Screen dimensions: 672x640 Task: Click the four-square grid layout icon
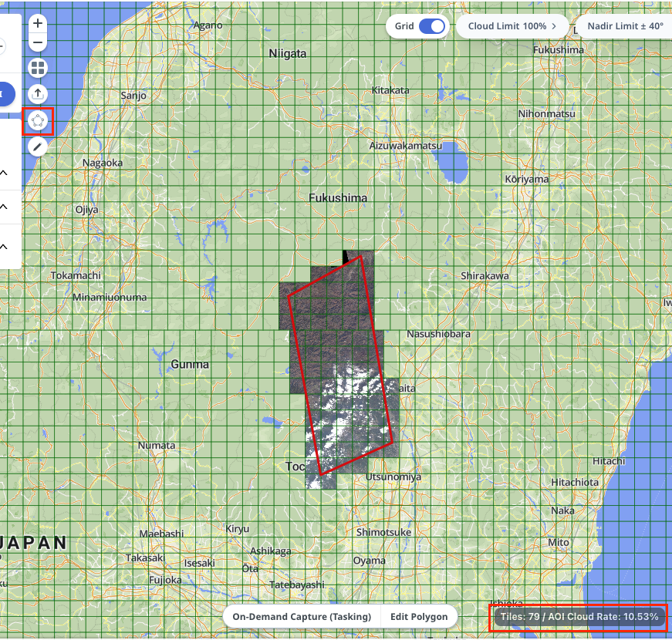click(38, 68)
